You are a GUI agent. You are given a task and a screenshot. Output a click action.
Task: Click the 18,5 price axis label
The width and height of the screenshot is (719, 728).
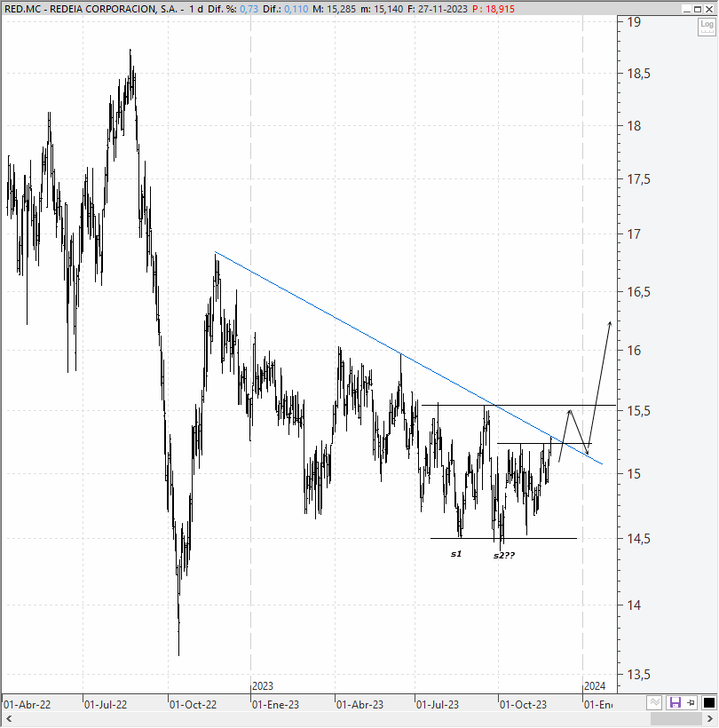point(639,74)
